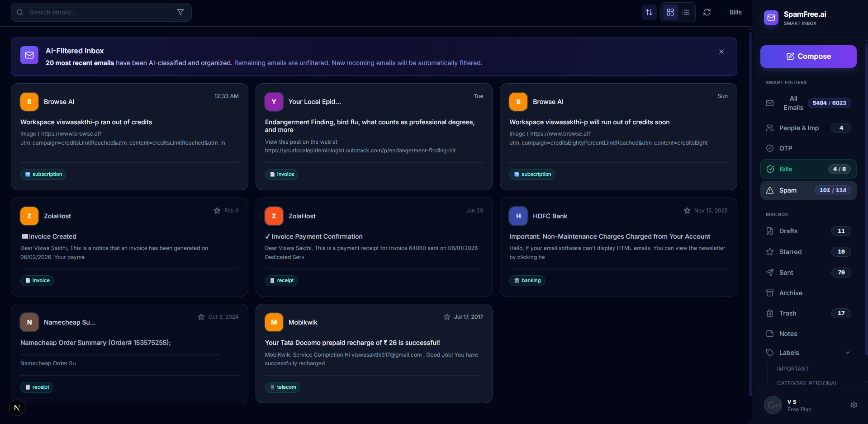Star the Mobikwik recharge email
This screenshot has height=424, width=868.
[446, 316]
